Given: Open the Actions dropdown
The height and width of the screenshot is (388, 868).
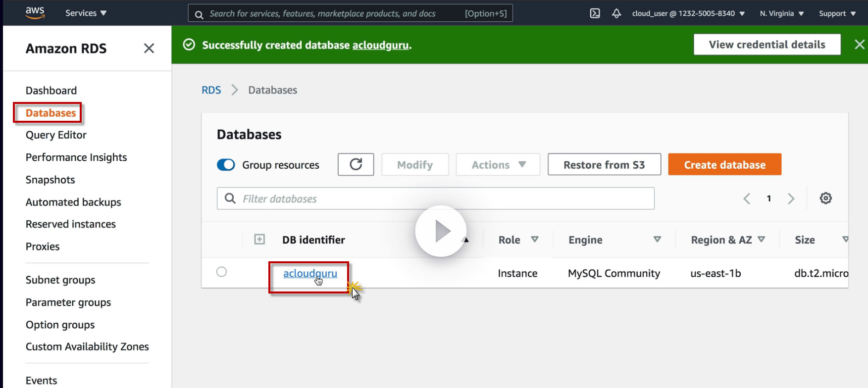Looking at the screenshot, I should 498,165.
